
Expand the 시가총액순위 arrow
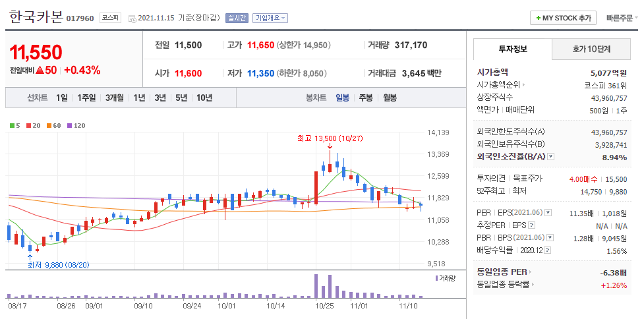tap(523, 85)
